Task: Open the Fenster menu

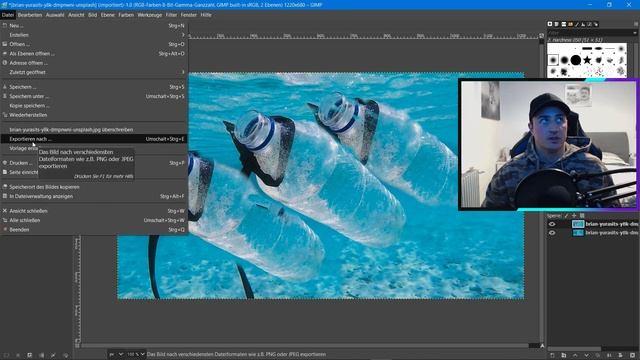Action: 189,15
